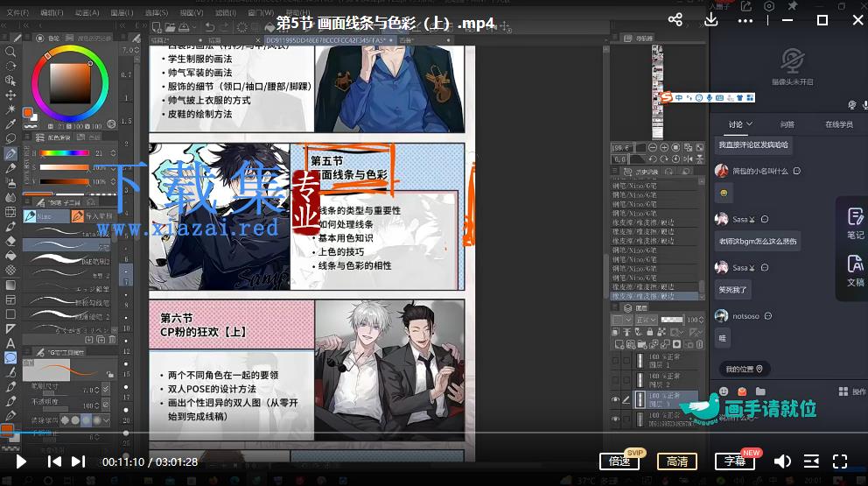Open the red gift icon in chat
Screen dimensions: 868x486
tap(742, 391)
